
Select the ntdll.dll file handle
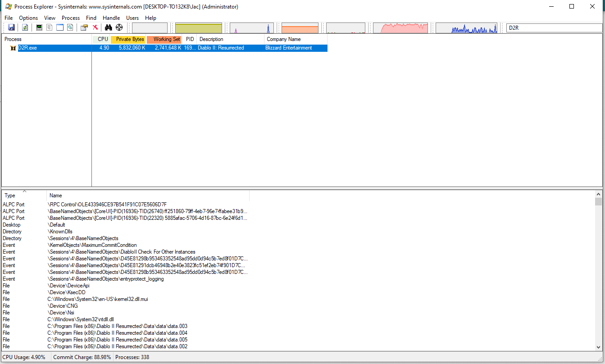point(81,319)
